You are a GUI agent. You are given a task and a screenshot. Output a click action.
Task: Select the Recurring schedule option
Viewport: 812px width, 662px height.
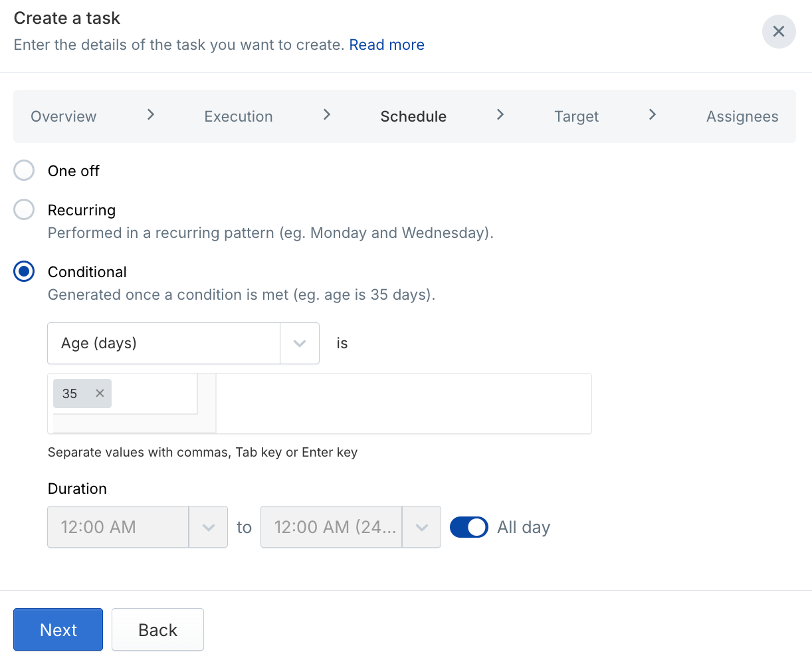click(x=25, y=210)
